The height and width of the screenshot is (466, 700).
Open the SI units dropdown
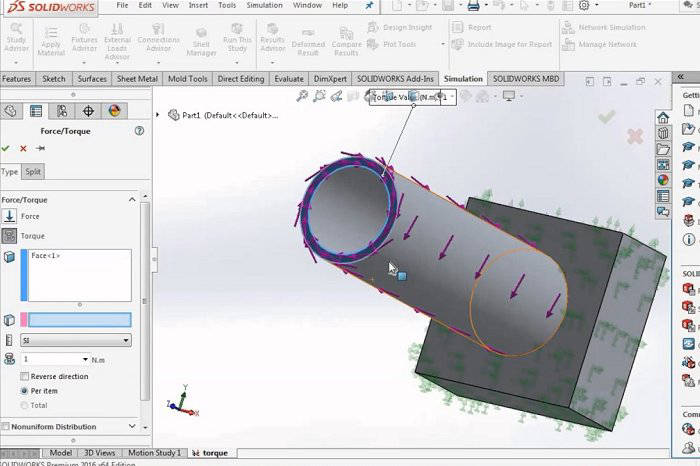tap(76, 340)
